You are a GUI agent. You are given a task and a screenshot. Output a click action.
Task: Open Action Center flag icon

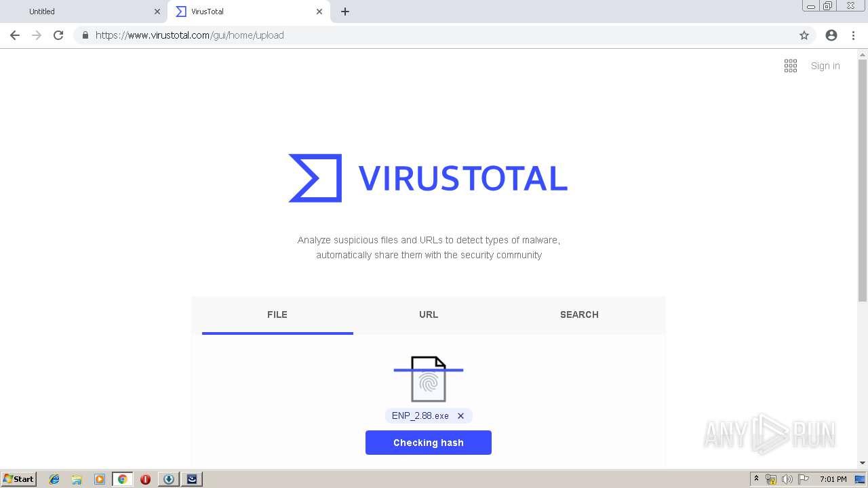[804, 479]
